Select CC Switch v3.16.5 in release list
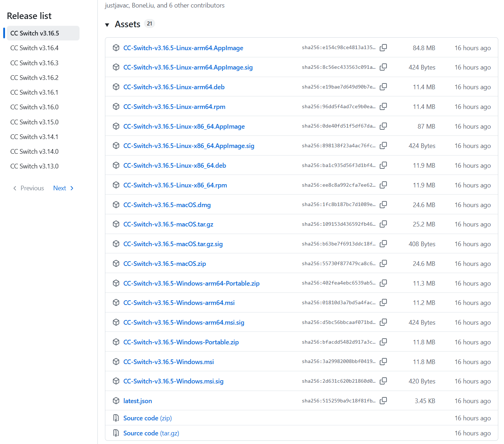 pos(43,33)
